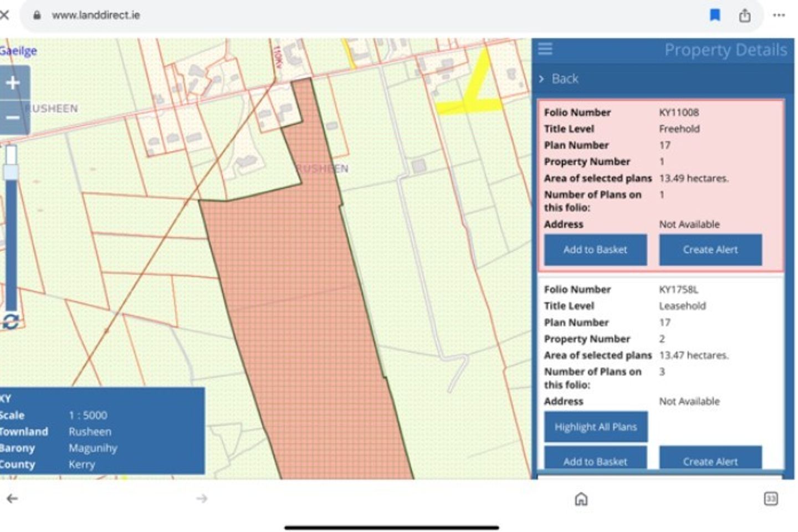Close the browser tab with X
The image size is (798, 532).
point(4,15)
